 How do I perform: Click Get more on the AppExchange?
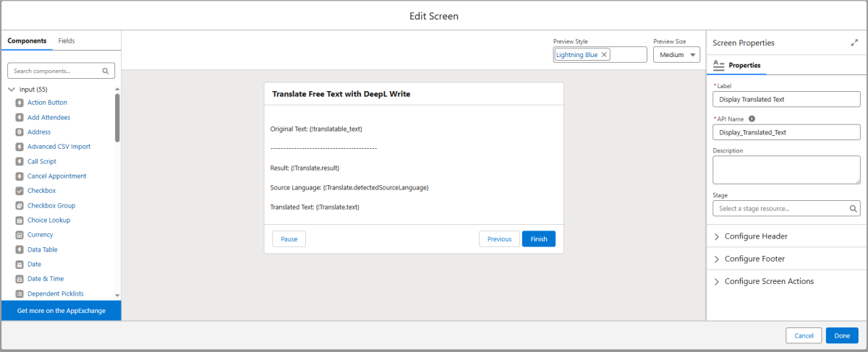point(61,311)
